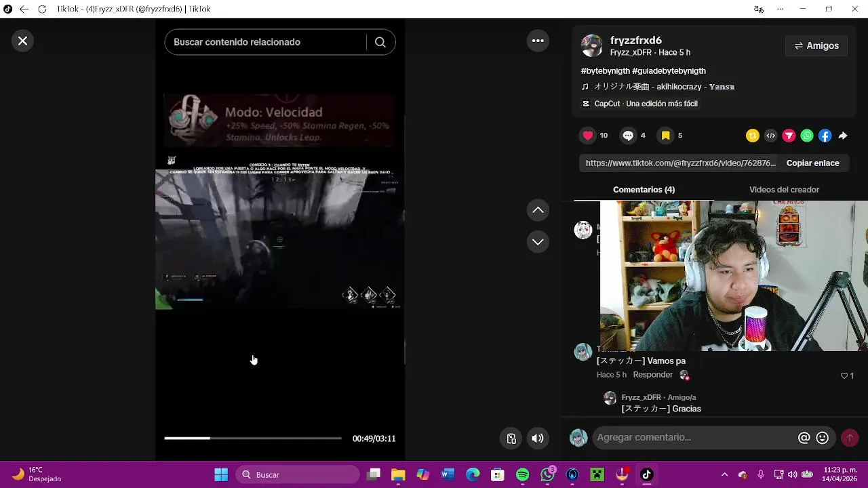Click the red send comment arrow
This screenshot has height=488, width=868.
[x=850, y=438]
